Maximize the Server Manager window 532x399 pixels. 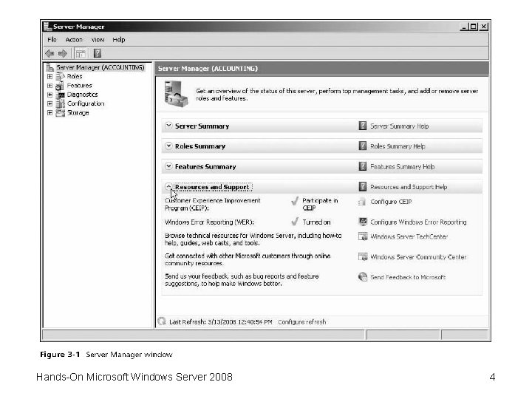474,26
